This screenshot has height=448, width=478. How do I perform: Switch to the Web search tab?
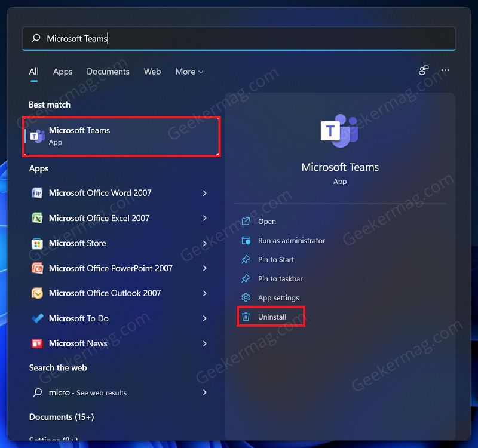(x=152, y=72)
